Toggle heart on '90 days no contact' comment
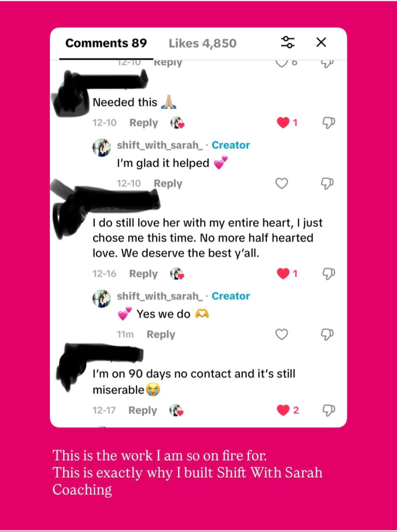Screen dimensions: 397x532 pos(283,410)
